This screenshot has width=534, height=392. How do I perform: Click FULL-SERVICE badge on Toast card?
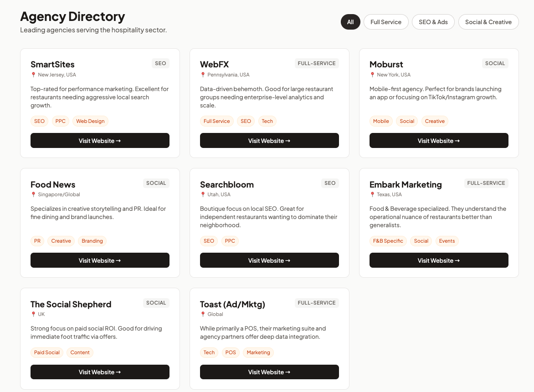point(317,303)
